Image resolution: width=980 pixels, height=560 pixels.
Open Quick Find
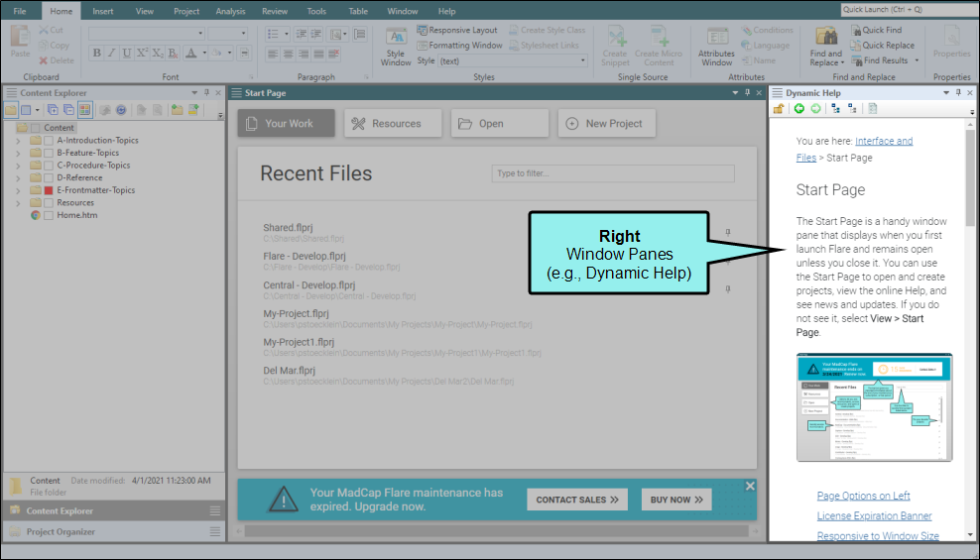tap(876, 30)
